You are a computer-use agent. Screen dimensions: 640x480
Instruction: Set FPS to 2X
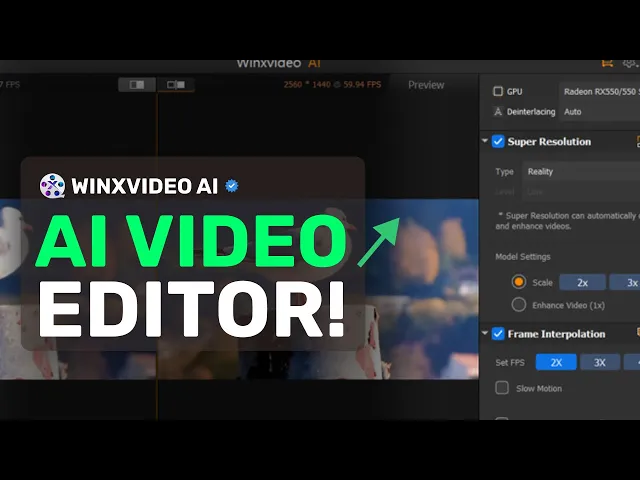pos(556,362)
